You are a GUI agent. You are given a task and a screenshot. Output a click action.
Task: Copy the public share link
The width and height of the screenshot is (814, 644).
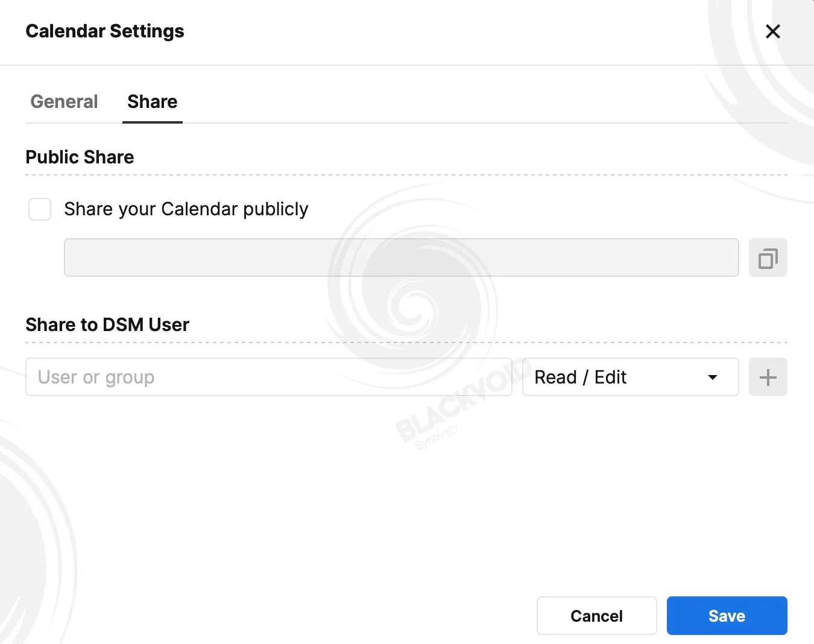click(x=768, y=258)
